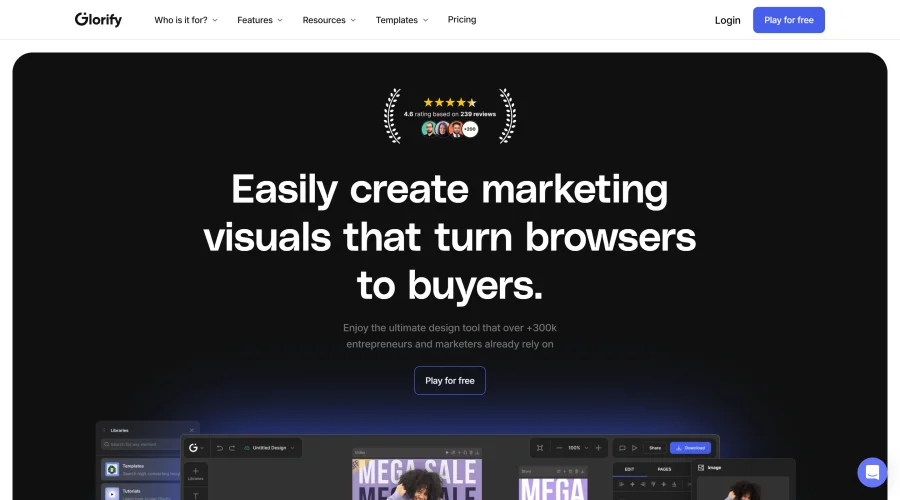Click the Share button in the editor
Image resolution: width=900 pixels, height=500 pixels.
(655, 448)
